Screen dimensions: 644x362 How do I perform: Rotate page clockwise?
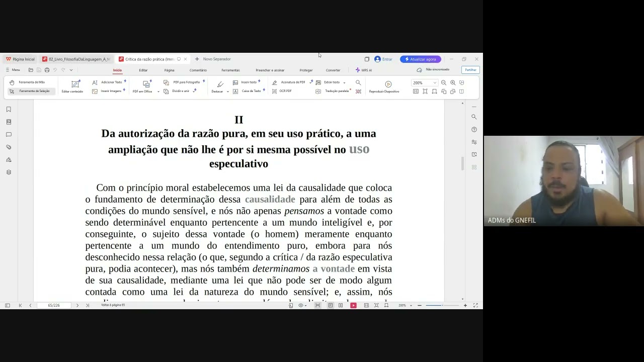(x=453, y=92)
